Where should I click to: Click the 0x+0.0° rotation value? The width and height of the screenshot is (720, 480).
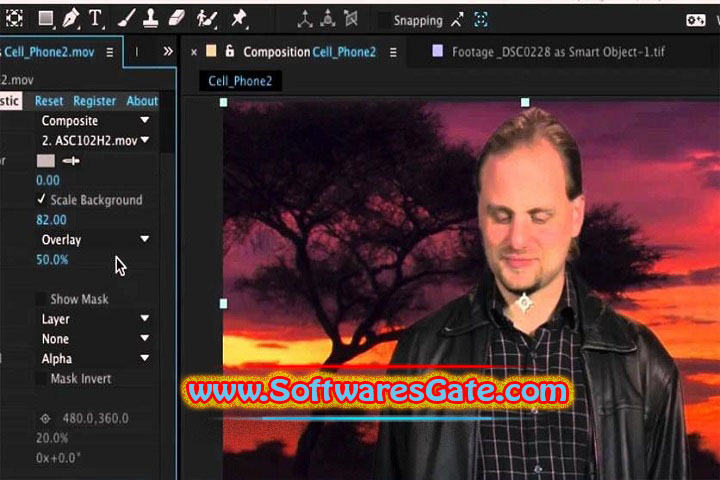click(58, 458)
